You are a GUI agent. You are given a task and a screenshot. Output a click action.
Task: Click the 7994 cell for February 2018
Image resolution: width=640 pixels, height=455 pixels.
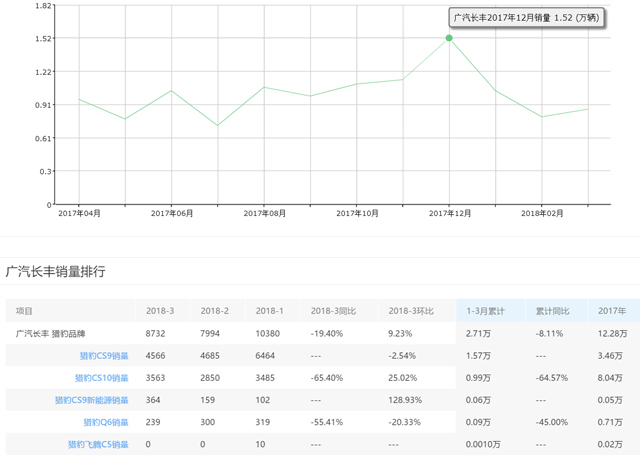point(210,334)
